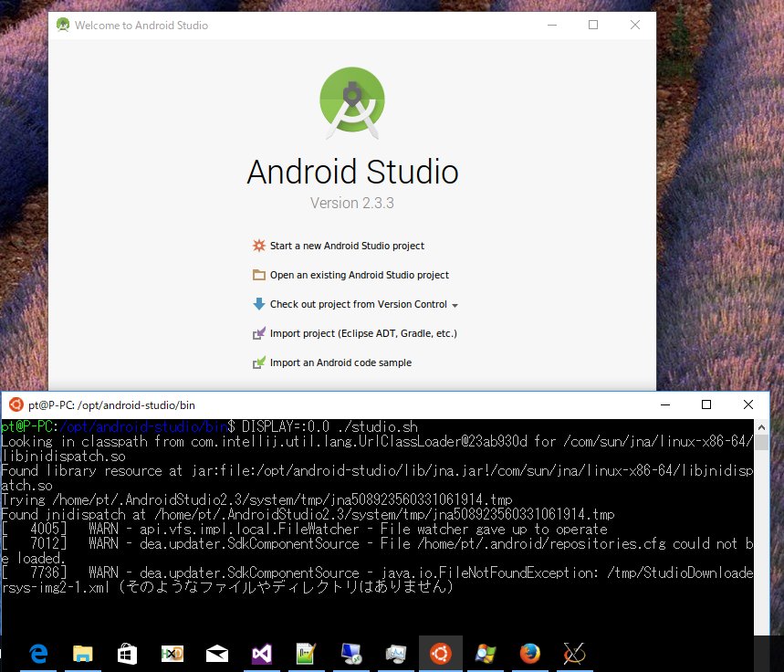
Task: Open Firefox from the taskbar
Action: (x=530, y=654)
